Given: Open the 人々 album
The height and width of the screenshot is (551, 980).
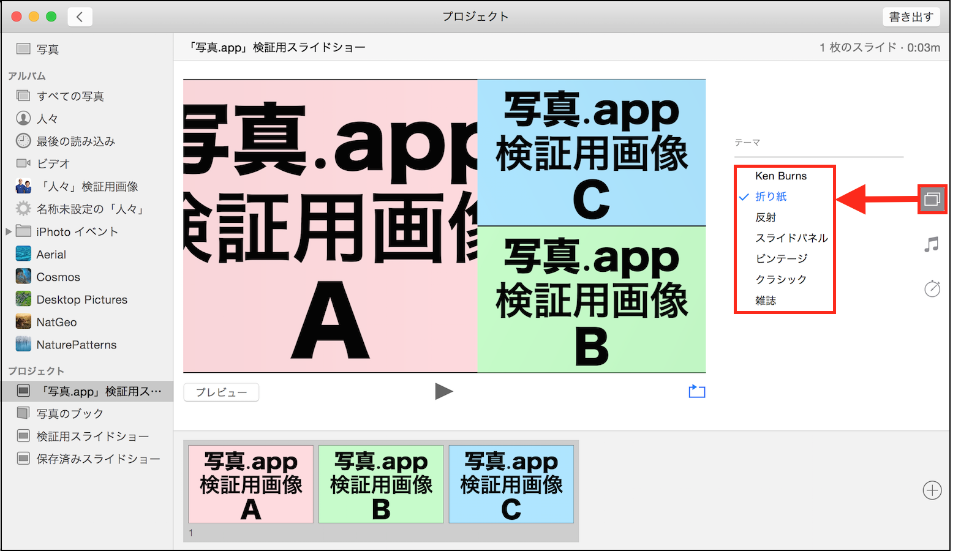Looking at the screenshot, I should pos(47,119).
